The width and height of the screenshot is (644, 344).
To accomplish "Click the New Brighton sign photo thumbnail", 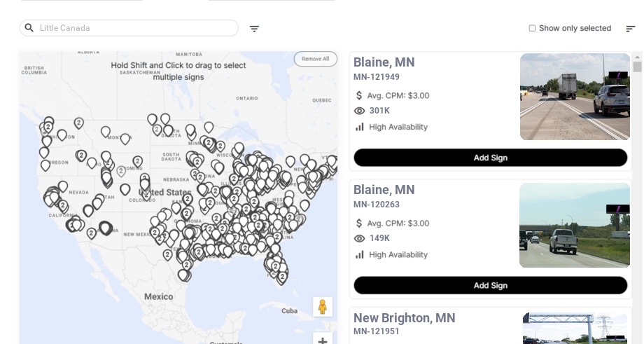I will pos(576,329).
